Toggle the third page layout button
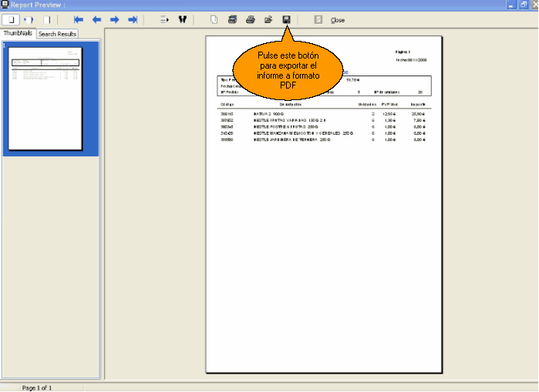 point(47,19)
